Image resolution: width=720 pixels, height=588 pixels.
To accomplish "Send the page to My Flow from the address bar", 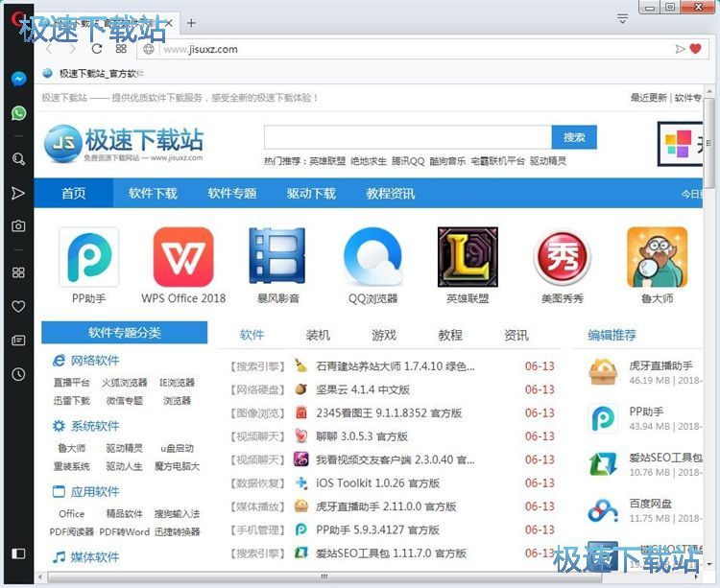I will pyautogui.click(x=680, y=49).
